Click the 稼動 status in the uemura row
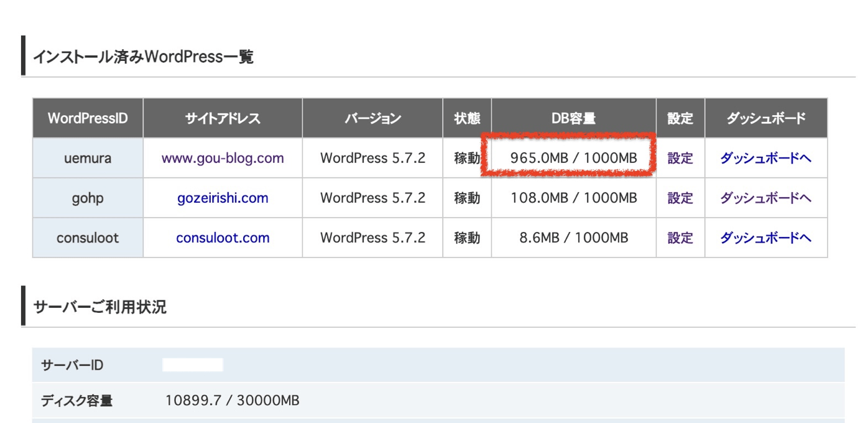 click(x=467, y=158)
